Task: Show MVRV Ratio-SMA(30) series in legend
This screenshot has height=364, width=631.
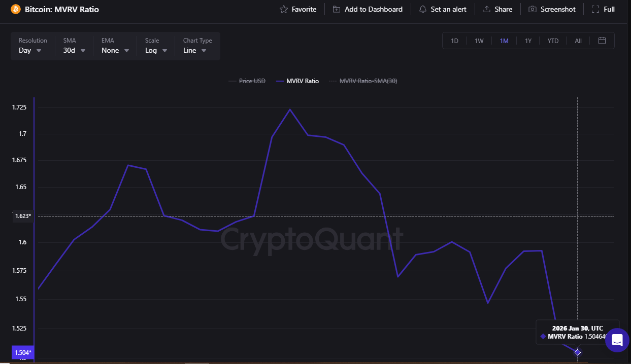Action: coord(363,81)
